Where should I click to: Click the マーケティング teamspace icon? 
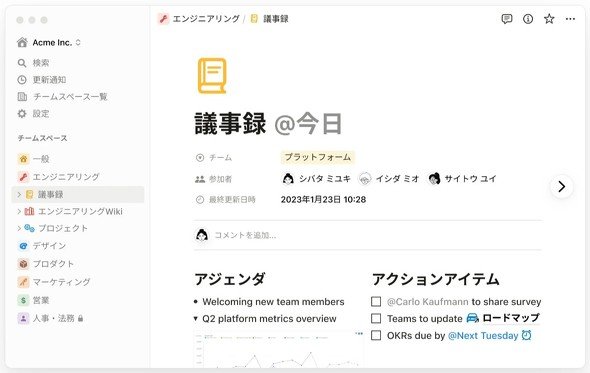pyautogui.click(x=23, y=282)
